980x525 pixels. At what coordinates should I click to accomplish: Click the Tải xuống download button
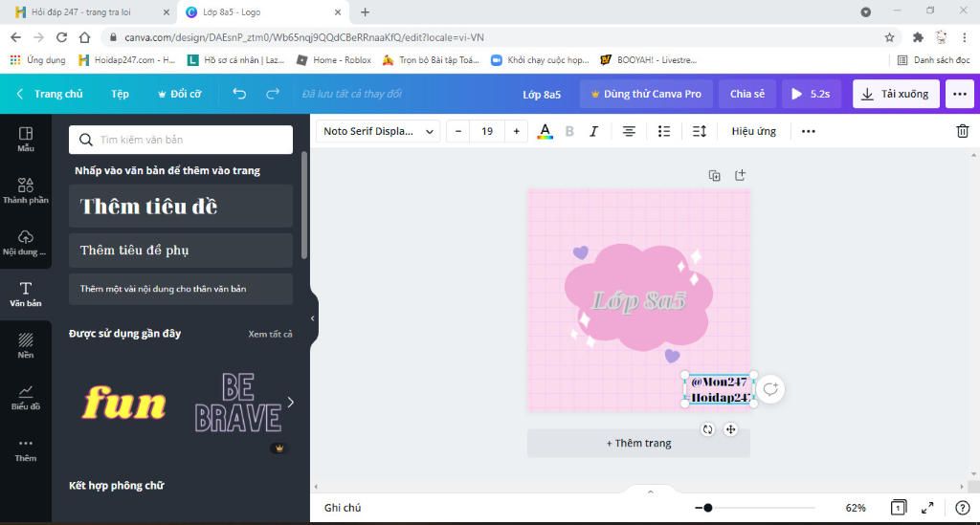click(x=895, y=94)
